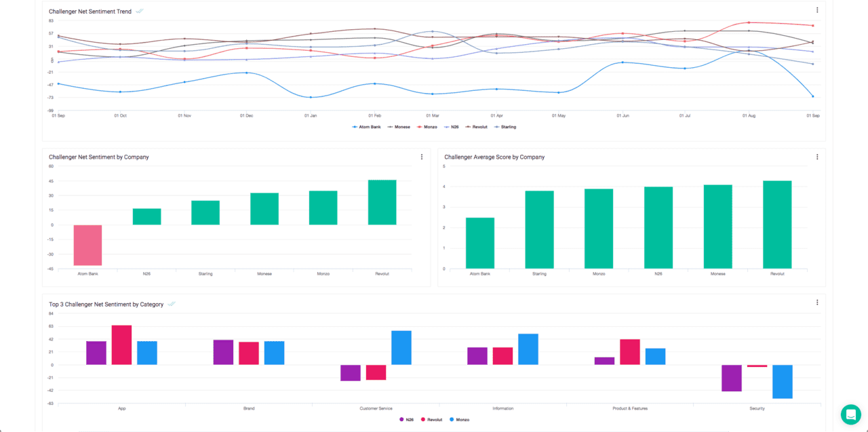Open Top 3 Challenger chart options menu
Screen dimensions: 868x432
(x=817, y=302)
